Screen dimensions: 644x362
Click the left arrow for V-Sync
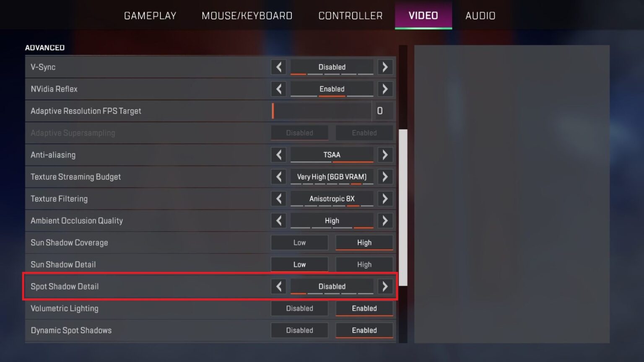(x=279, y=67)
